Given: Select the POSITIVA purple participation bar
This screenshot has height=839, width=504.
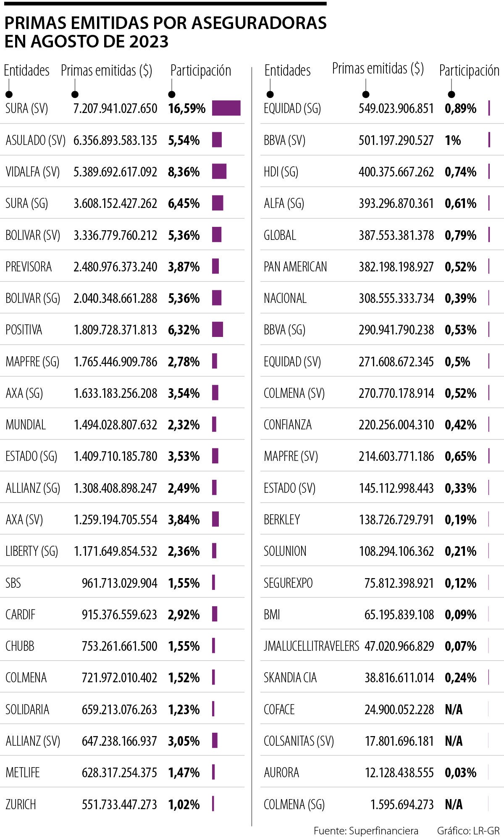Looking at the screenshot, I should (x=217, y=329).
